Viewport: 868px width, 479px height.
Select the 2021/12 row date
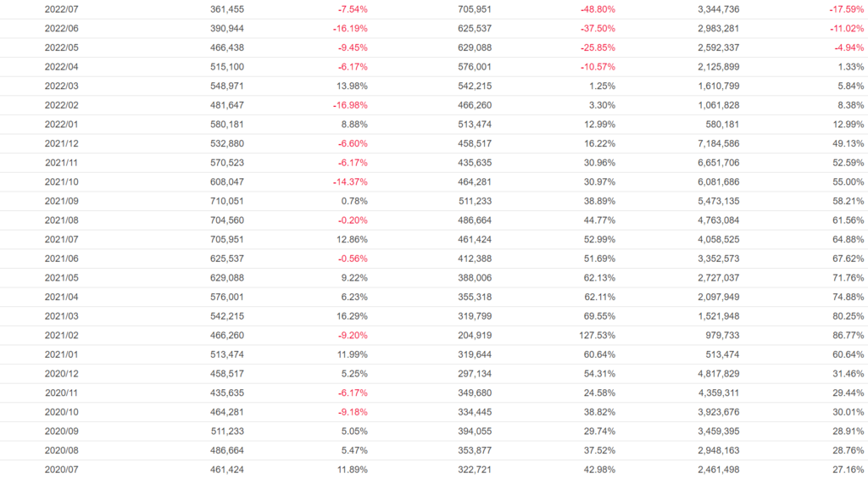coord(61,143)
